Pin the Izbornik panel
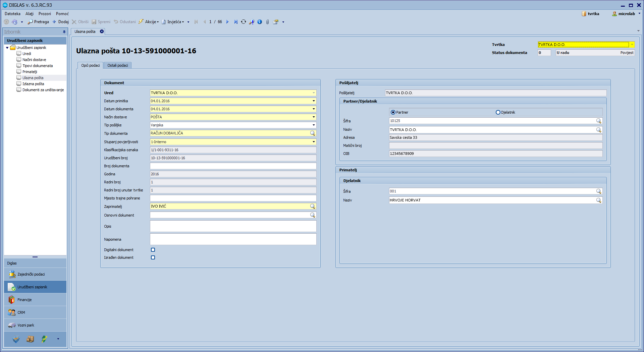The width and height of the screenshot is (644, 352). pos(64,32)
